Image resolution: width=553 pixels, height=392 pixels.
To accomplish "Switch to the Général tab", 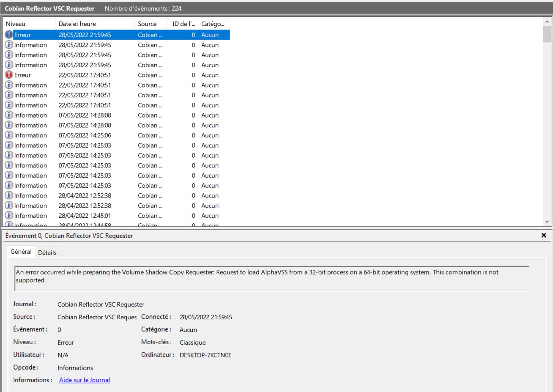I will coord(21,252).
